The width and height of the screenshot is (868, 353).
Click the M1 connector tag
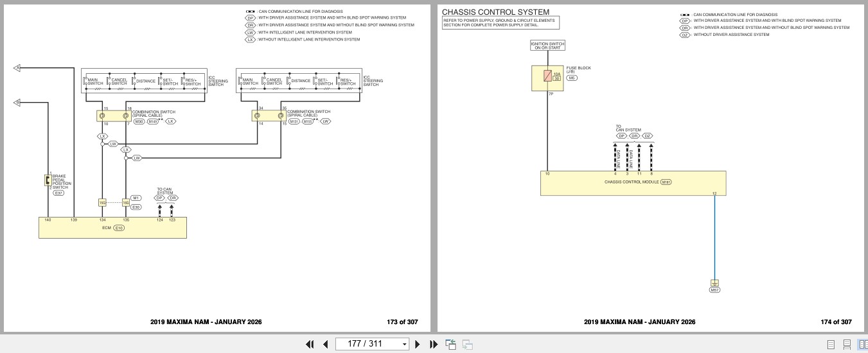tap(136, 198)
